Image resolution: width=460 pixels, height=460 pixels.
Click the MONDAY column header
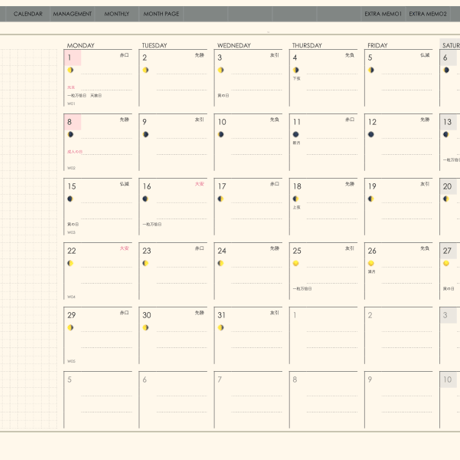click(x=81, y=45)
